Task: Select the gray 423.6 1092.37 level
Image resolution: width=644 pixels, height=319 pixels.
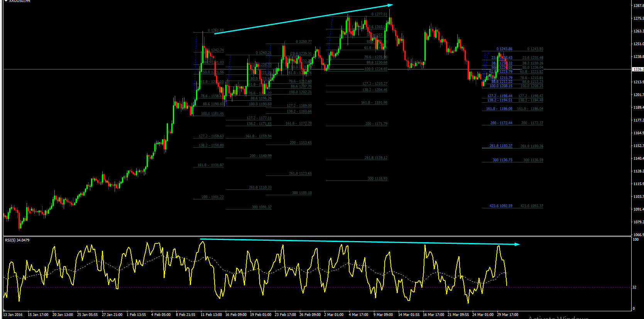Action: pos(532,206)
